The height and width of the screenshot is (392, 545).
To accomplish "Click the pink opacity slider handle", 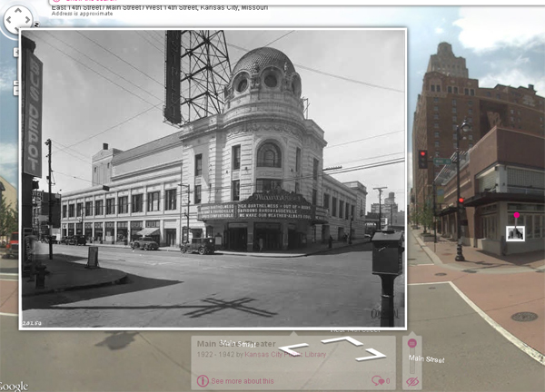I will [x=411, y=343].
